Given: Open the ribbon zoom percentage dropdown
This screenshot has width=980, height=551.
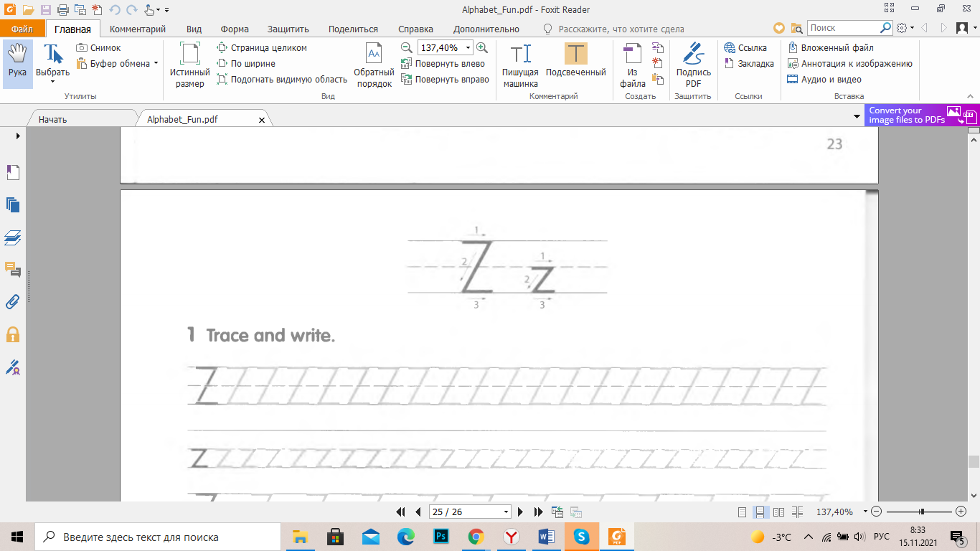Looking at the screenshot, I should [468, 48].
